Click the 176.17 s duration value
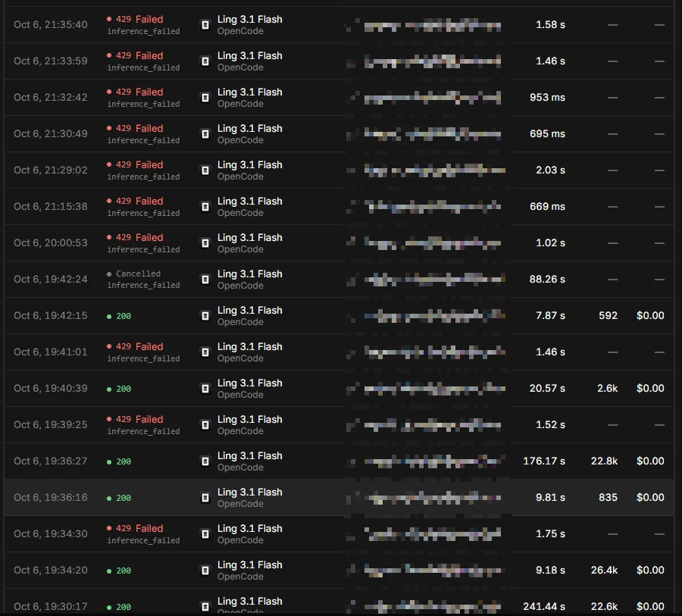This screenshot has width=682, height=616. [544, 461]
